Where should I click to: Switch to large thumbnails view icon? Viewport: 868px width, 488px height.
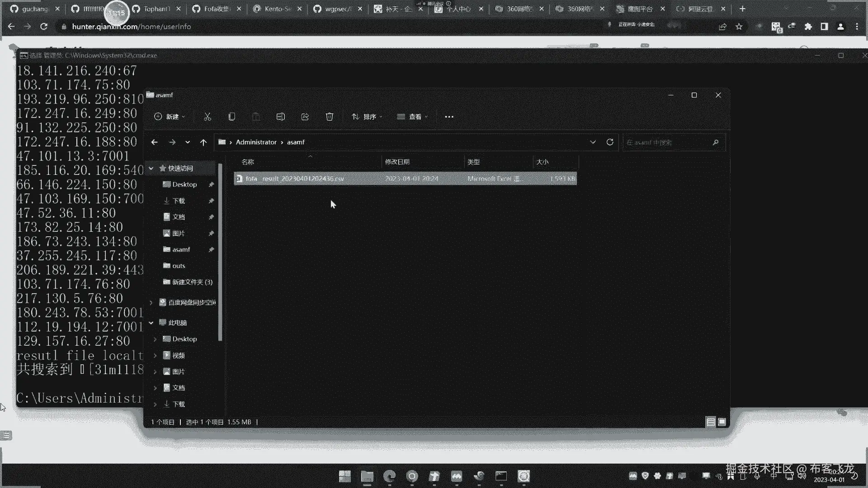pos(722,422)
